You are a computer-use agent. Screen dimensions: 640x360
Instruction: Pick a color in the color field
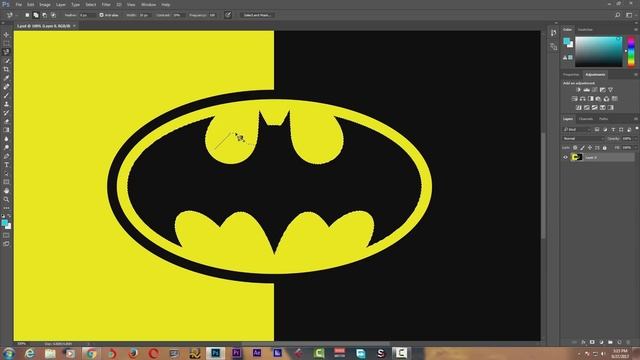pyautogui.click(x=599, y=51)
